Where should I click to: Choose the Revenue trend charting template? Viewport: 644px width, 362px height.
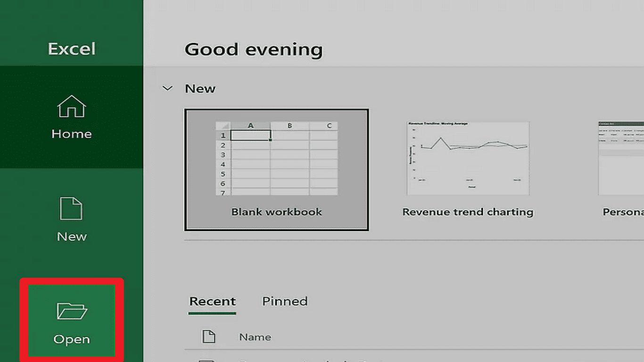coord(468,170)
